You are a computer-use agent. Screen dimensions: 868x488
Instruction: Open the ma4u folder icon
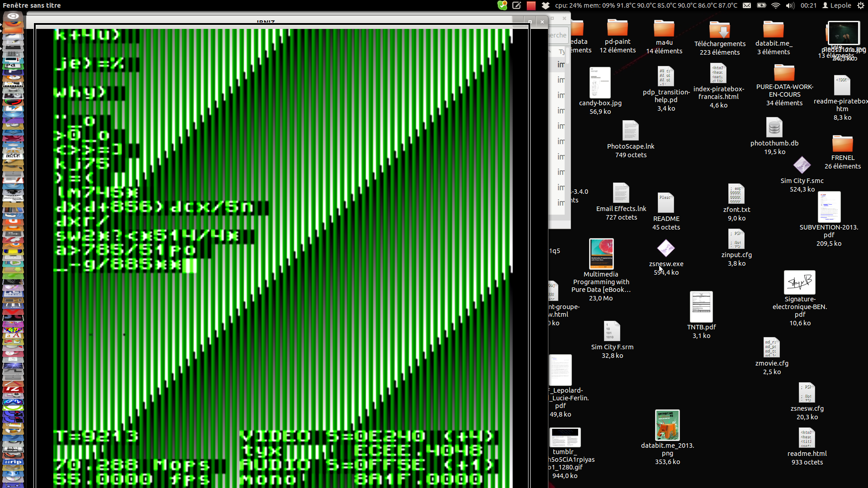point(664,29)
